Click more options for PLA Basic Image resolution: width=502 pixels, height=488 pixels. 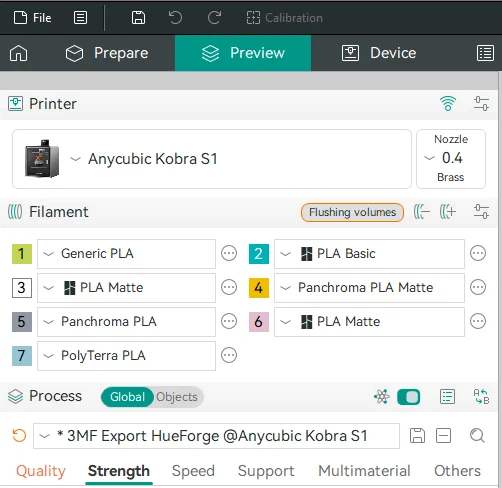(x=478, y=253)
